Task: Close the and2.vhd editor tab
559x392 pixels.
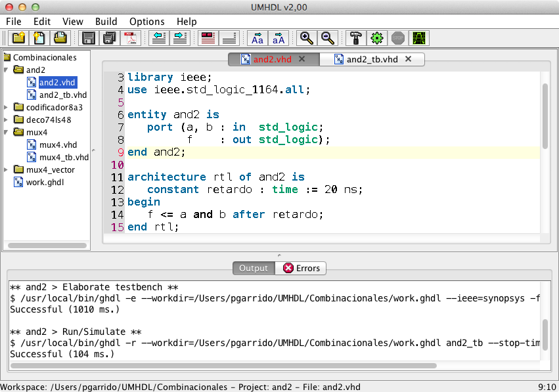Action: pos(302,59)
